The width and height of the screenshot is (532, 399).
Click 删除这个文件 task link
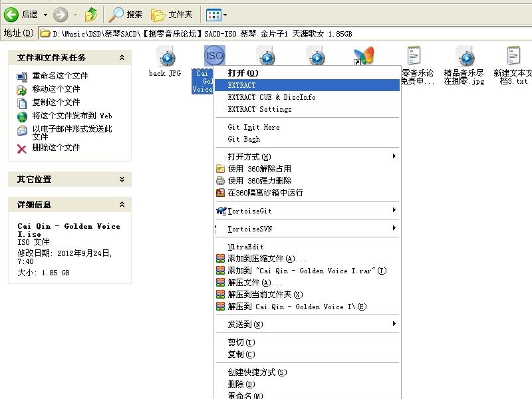[56, 148]
